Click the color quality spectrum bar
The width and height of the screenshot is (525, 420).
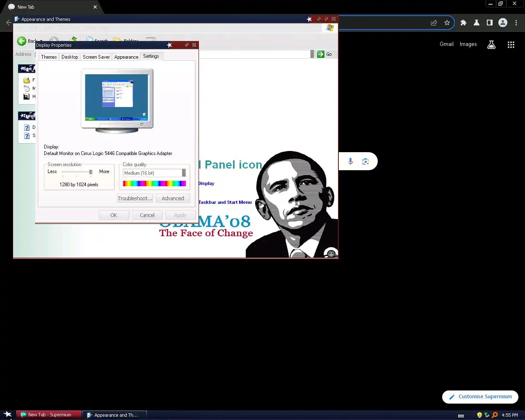pos(154,183)
